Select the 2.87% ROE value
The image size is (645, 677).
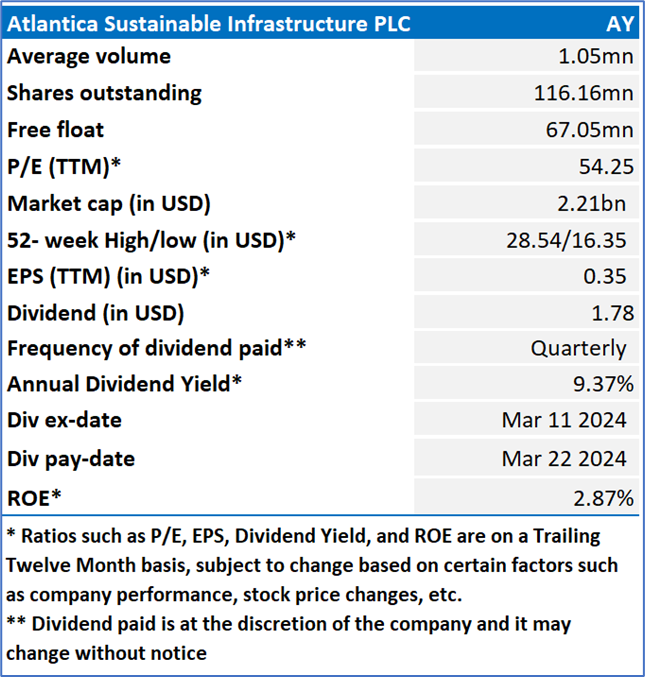(x=601, y=496)
